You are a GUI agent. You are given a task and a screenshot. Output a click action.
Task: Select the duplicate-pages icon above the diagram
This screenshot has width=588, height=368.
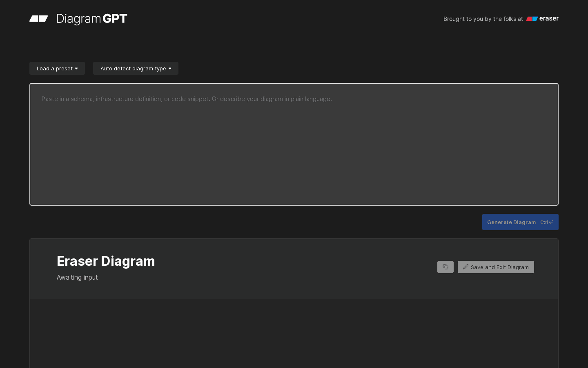click(x=445, y=267)
